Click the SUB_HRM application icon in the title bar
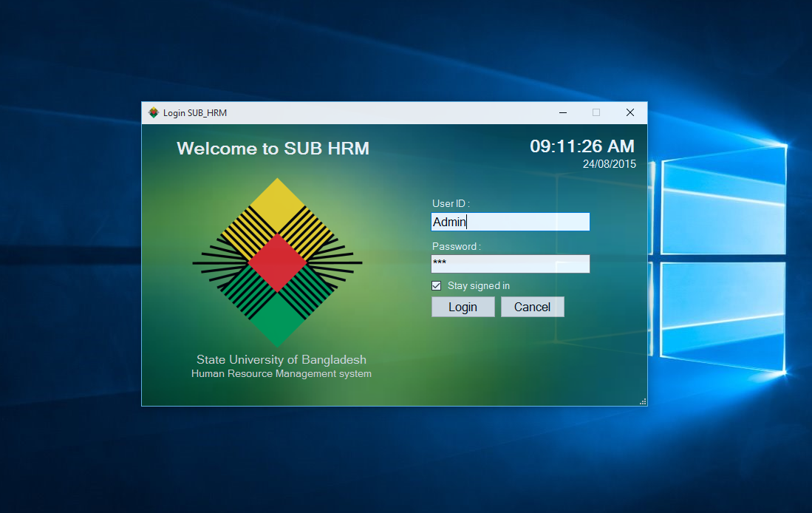The width and height of the screenshot is (812, 513). click(154, 112)
